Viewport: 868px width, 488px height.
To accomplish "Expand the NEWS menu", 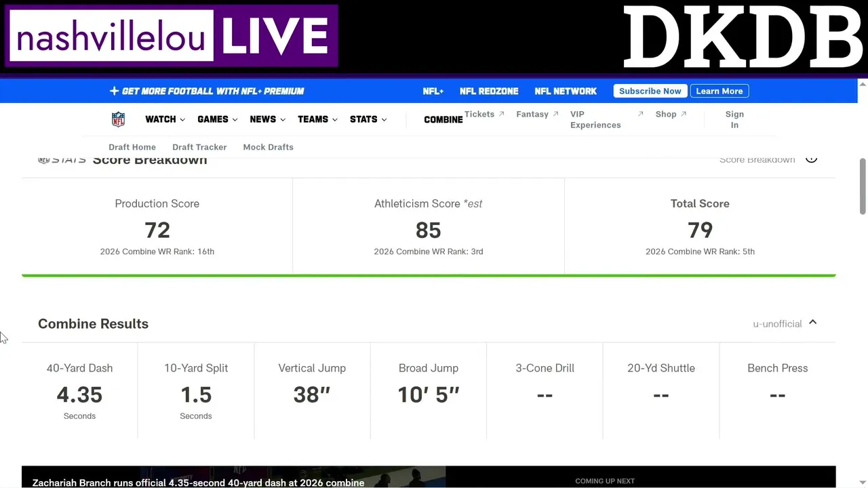I will pyautogui.click(x=267, y=119).
